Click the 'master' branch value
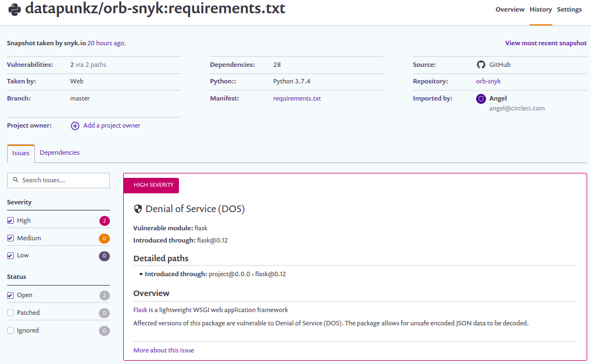The image size is (591, 364). click(80, 98)
